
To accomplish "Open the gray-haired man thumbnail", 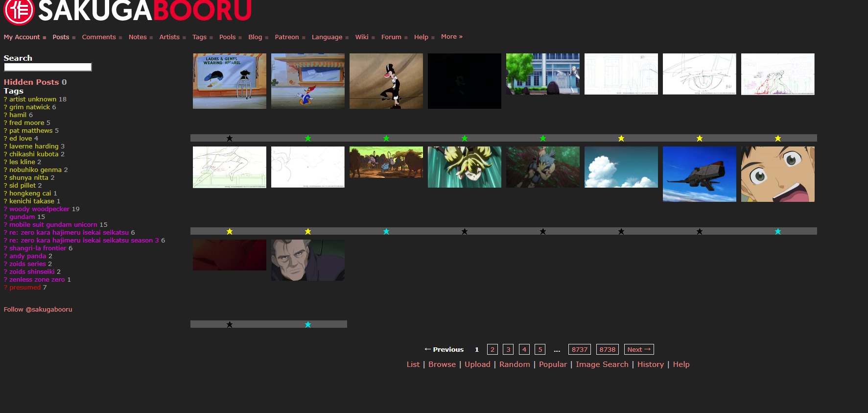I will pyautogui.click(x=308, y=260).
